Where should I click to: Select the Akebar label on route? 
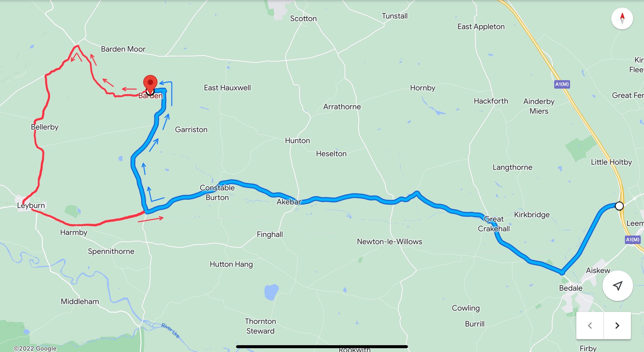pos(289,202)
